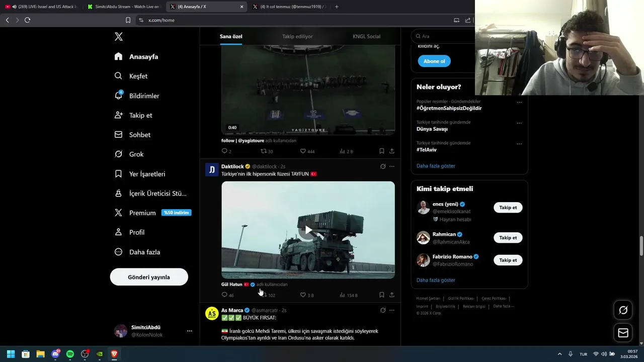Open Windows Start menu
This screenshot has width=644, height=362.
pyautogui.click(x=11, y=354)
